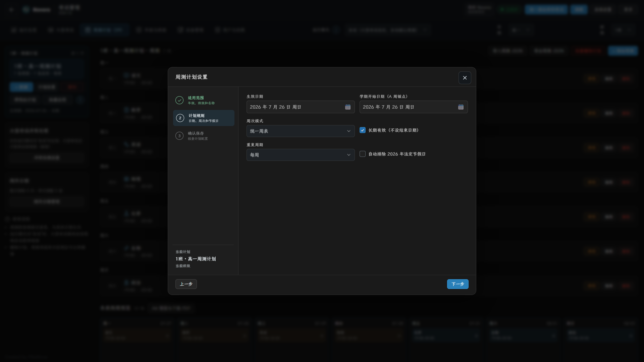Click the 学期开始日期 date input field
644x362 pixels.
click(x=414, y=107)
